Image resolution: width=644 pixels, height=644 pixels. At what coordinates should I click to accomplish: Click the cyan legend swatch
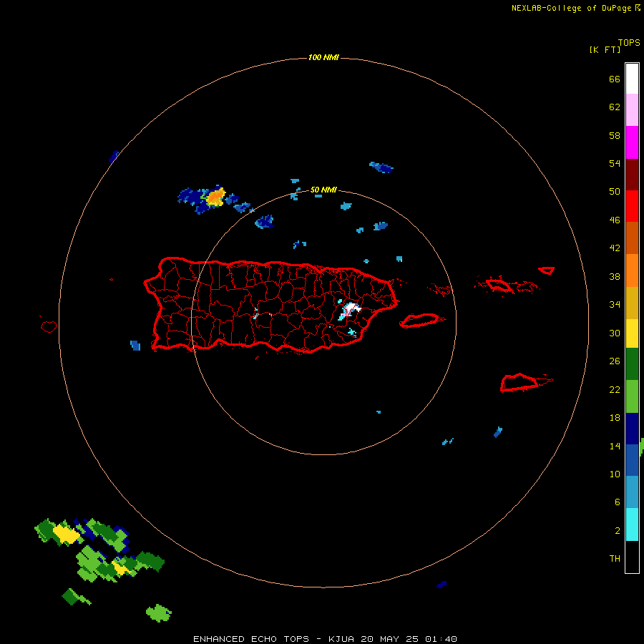632,525
